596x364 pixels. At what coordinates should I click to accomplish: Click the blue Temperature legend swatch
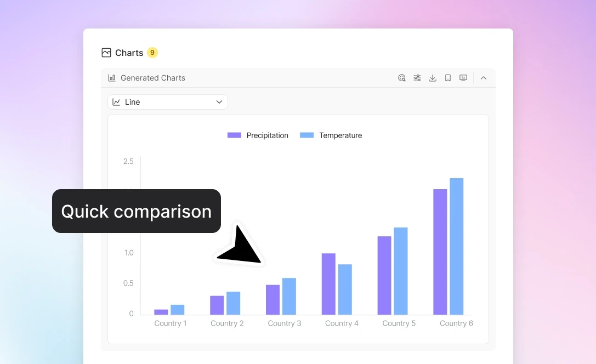pos(306,135)
